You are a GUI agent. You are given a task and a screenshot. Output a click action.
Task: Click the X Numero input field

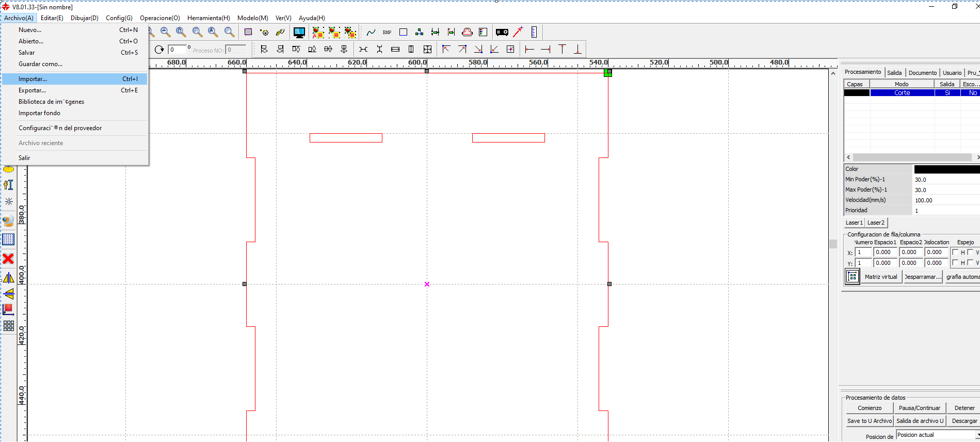pos(863,252)
